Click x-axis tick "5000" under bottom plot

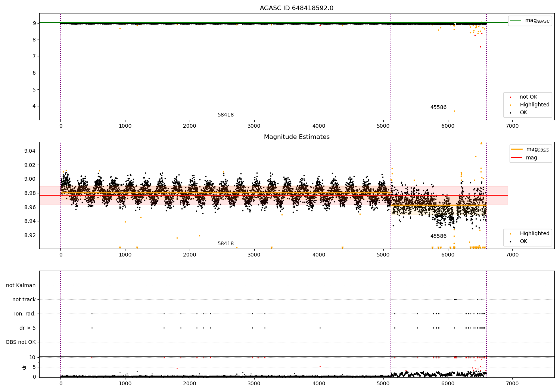click(383, 384)
